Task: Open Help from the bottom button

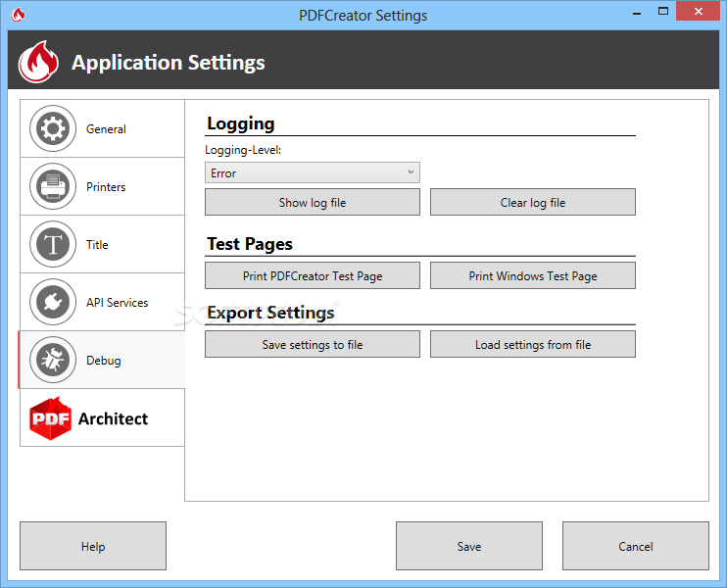Action: pyautogui.click(x=93, y=546)
